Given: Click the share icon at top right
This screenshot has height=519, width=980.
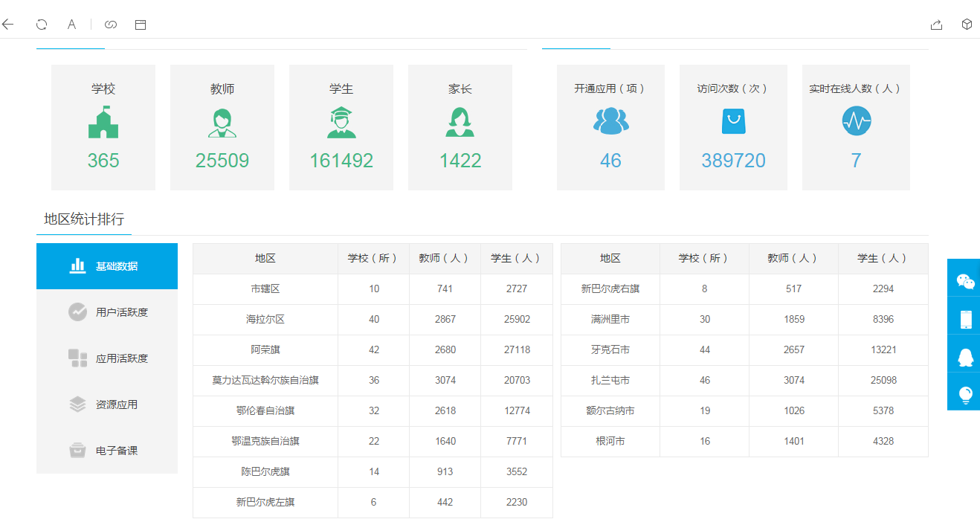Looking at the screenshot, I should 936,25.
